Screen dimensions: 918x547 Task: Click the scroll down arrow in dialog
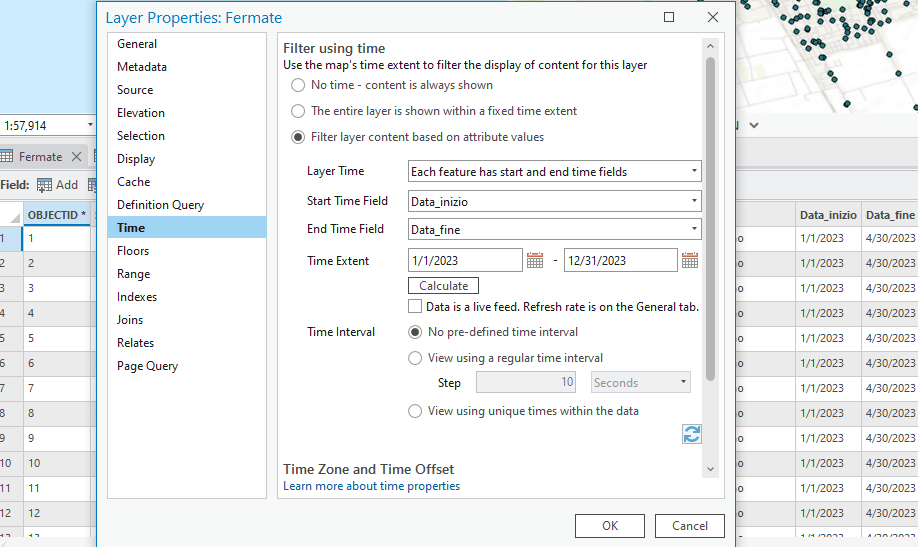[x=710, y=468]
